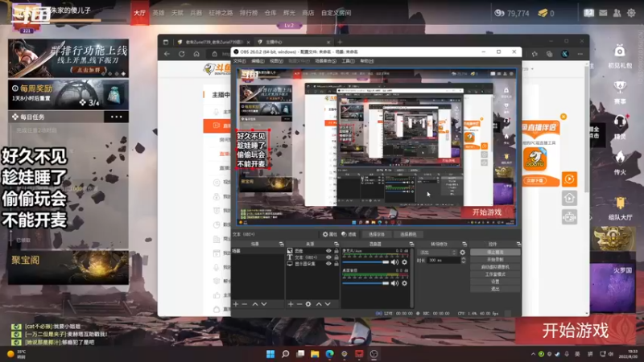
Task: Click the 选择字体 button
Action: (376, 234)
